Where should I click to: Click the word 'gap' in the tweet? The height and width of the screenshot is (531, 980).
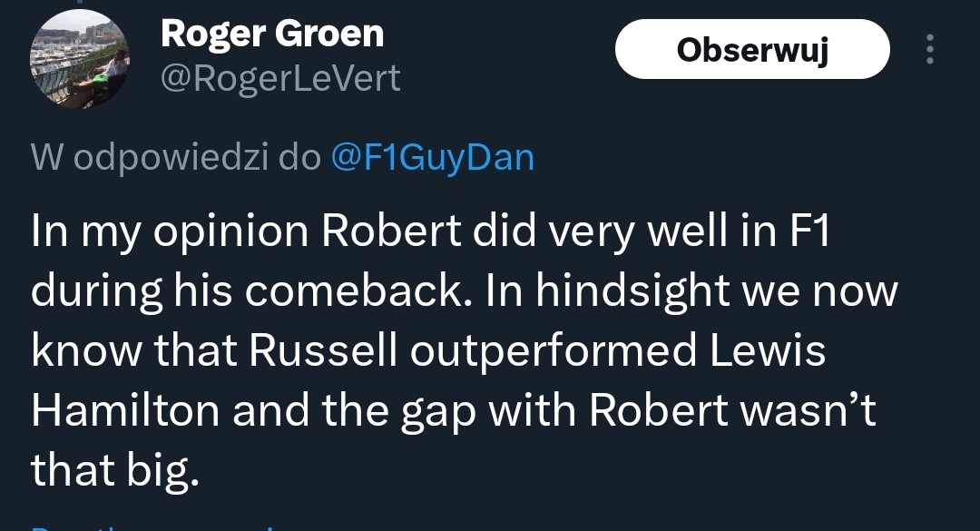coord(437,410)
